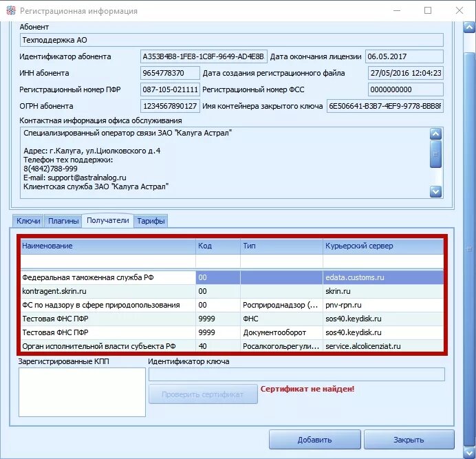Click the support@astralnalog.ru e-mail text
Screen dimensions: 476x459
pos(87,178)
